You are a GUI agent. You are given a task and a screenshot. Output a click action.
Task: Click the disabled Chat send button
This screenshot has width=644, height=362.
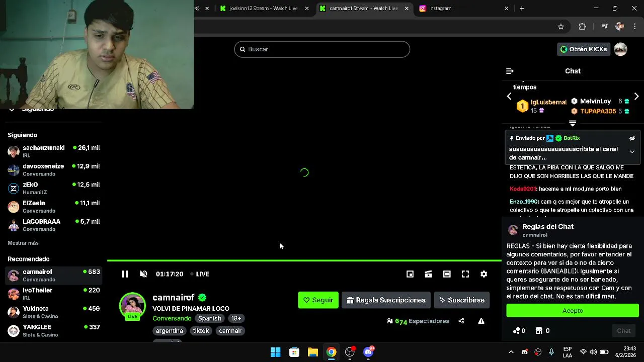(x=624, y=331)
